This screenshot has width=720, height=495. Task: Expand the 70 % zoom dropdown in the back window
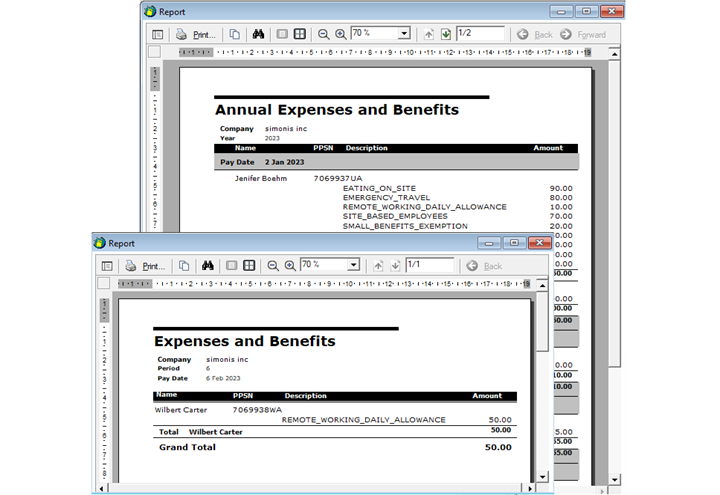pos(404,34)
